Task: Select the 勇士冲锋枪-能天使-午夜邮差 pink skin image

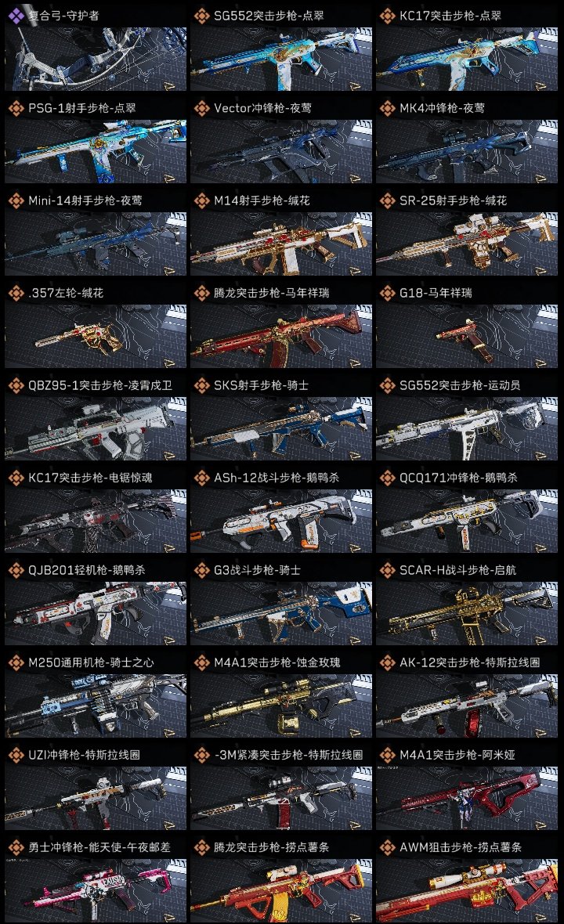Action: pos(96,890)
